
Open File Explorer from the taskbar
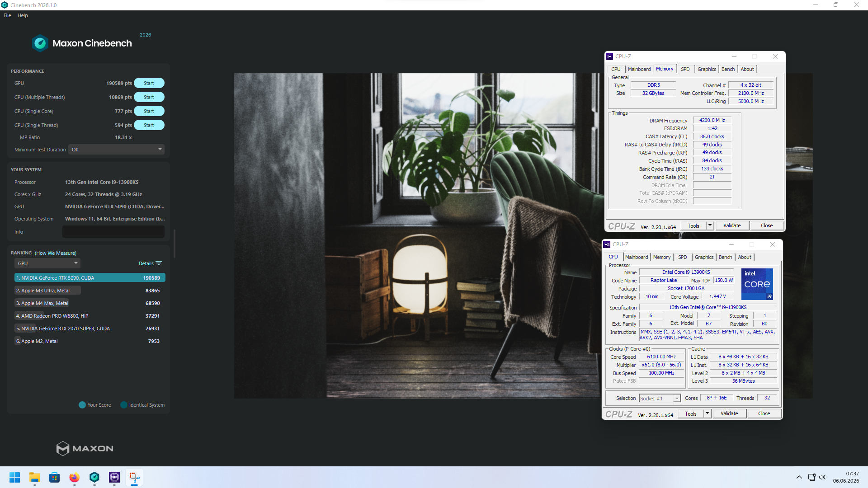point(35,477)
